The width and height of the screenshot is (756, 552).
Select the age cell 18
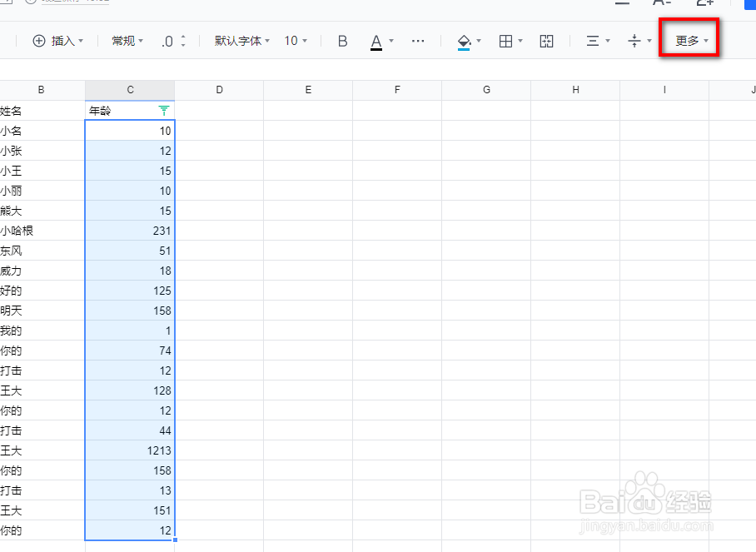(x=130, y=271)
